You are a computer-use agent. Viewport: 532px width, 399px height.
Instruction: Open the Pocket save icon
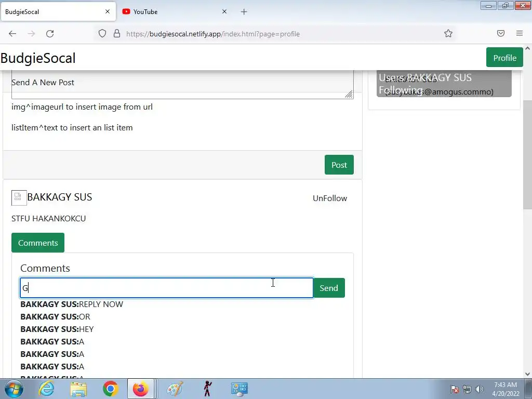point(500,33)
